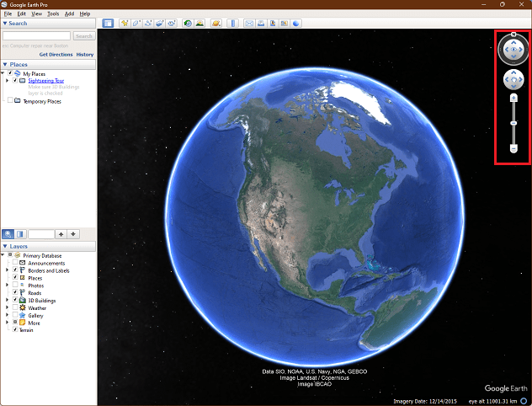
Task: Enable the Announcements layer checkbox
Action: 15,262
